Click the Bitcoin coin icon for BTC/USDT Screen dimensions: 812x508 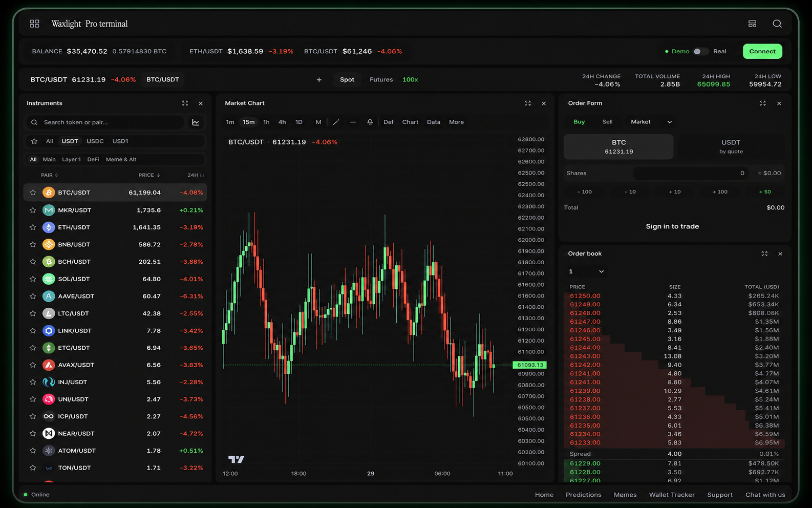pos(49,193)
